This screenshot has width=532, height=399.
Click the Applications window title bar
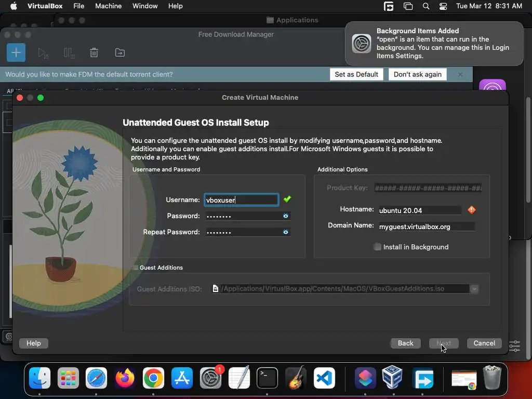point(292,20)
